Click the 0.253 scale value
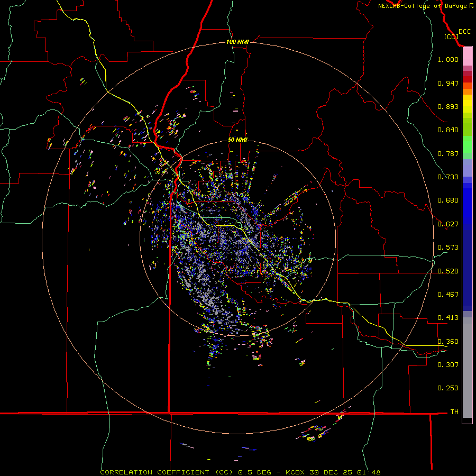Screen dimensions: 476x476 (x=448, y=388)
